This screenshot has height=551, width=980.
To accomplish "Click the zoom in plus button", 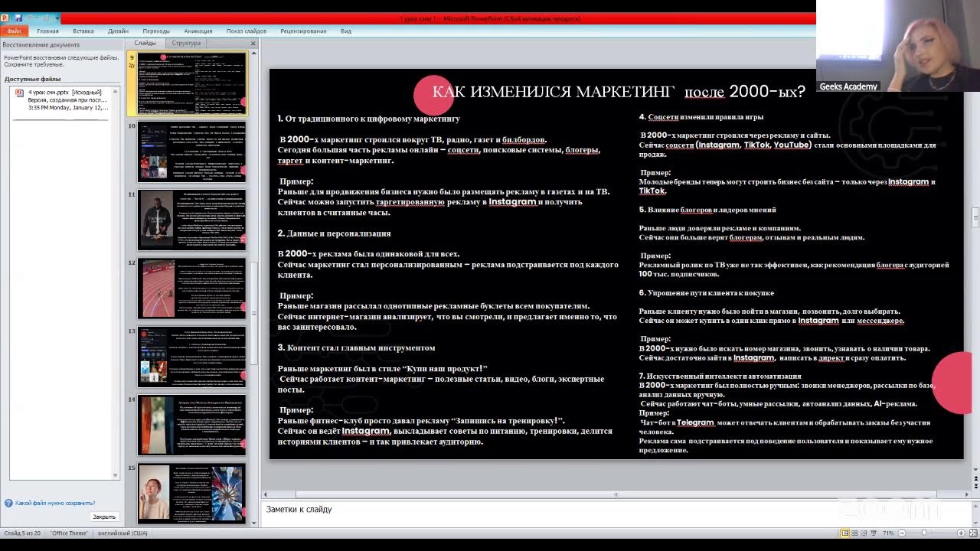I will [x=962, y=533].
